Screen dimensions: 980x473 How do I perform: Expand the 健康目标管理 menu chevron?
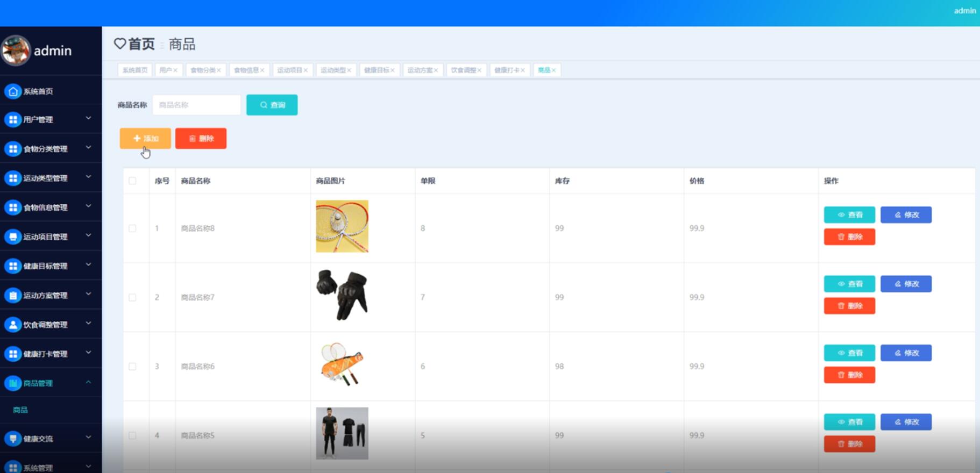tap(88, 265)
